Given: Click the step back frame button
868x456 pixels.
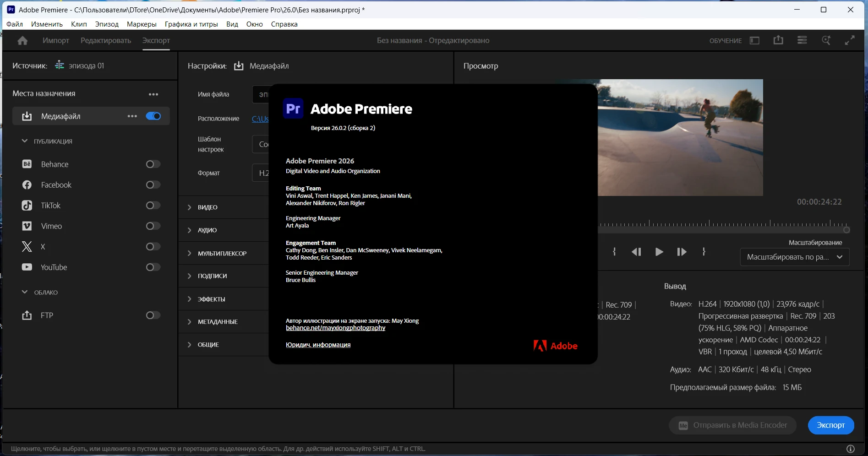Looking at the screenshot, I should (636, 252).
